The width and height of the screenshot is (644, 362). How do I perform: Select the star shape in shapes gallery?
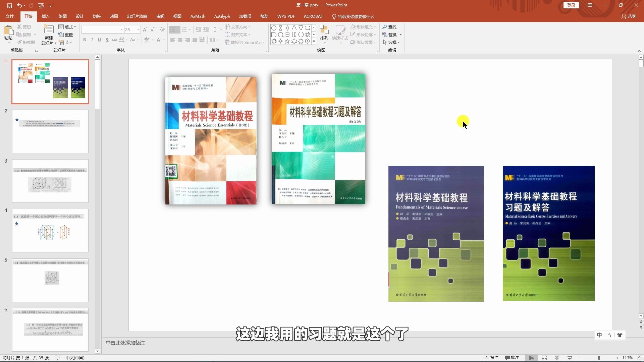pyautogui.click(x=287, y=41)
